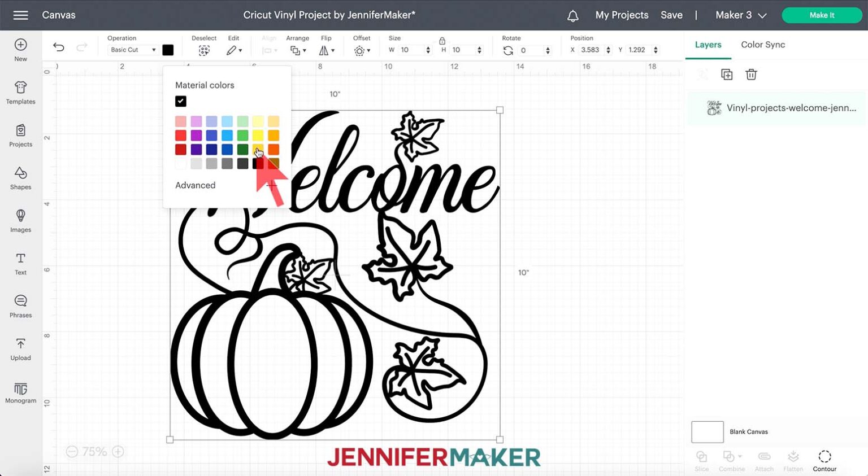Create a New project from sidebar
Image resolution: width=868 pixels, height=476 pixels.
(21, 50)
